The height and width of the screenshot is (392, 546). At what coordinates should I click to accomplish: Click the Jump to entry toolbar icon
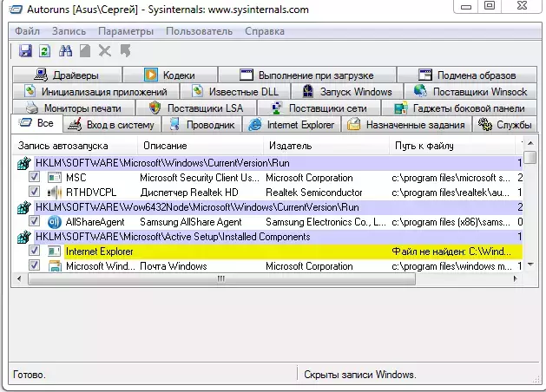(x=125, y=51)
